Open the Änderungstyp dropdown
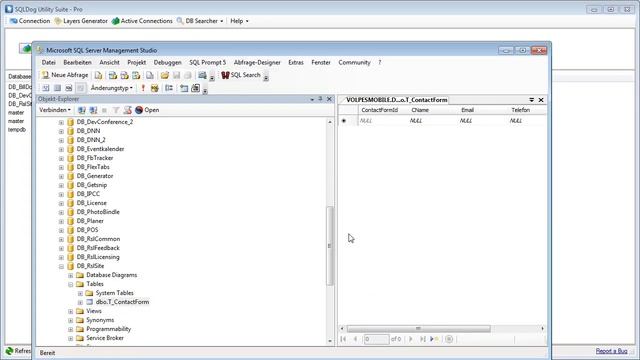640x360 pixels. 111,88
